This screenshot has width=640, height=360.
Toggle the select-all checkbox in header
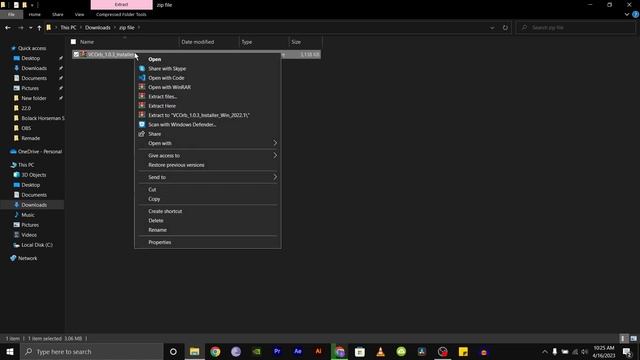tap(73, 42)
